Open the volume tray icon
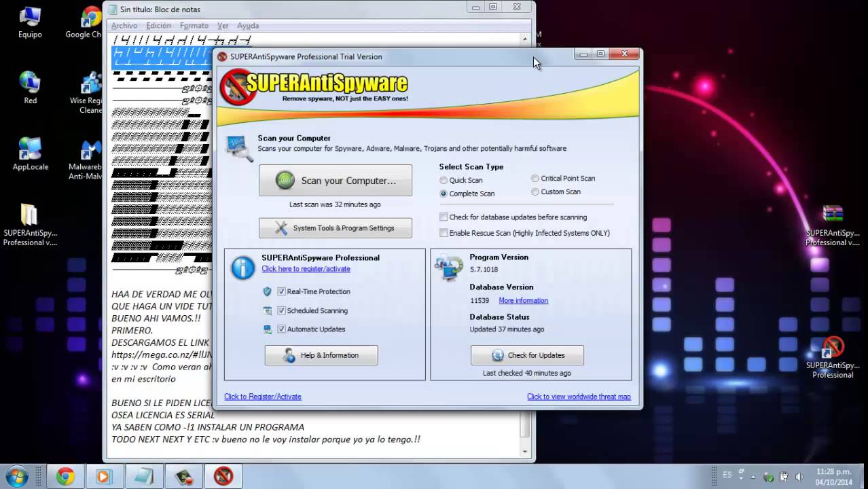 pyautogui.click(x=799, y=477)
